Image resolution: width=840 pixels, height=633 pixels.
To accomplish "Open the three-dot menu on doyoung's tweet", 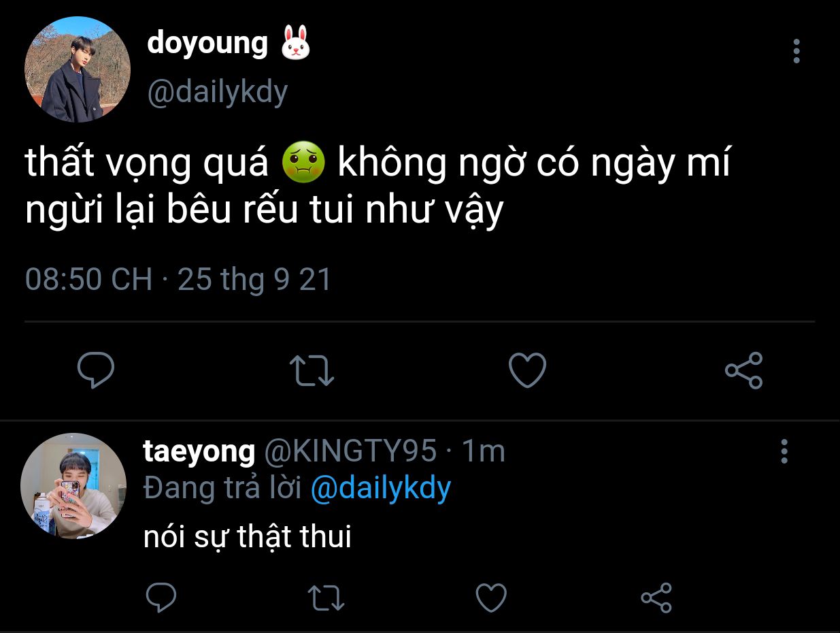I will click(x=796, y=51).
